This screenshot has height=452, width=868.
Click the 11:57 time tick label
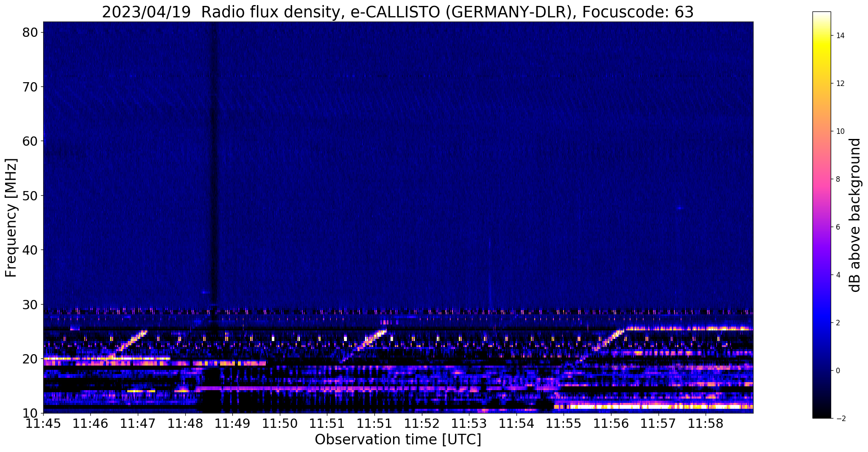coord(659,424)
